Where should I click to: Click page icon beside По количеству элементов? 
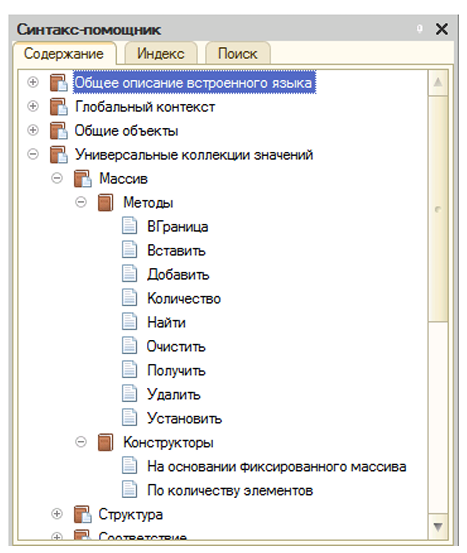click(129, 490)
